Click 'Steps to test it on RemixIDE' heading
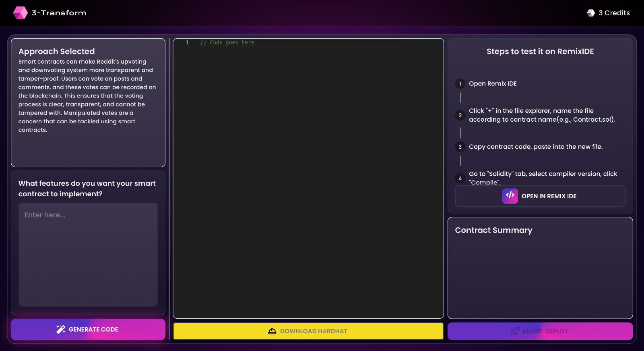The height and width of the screenshot is (351, 644). (540, 52)
